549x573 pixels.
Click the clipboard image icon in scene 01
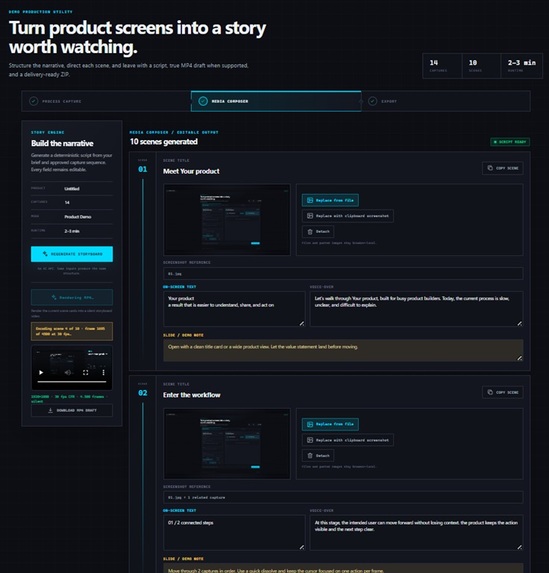[x=310, y=216]
